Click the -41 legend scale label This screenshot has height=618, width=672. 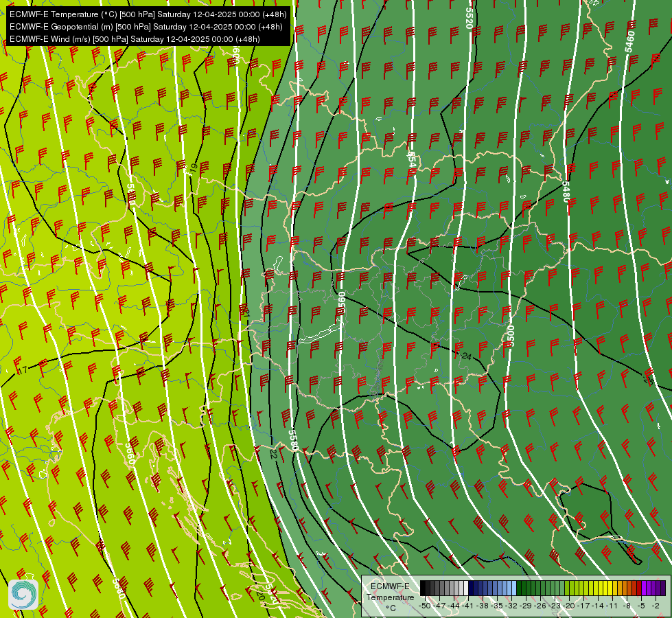pos(467,606)
